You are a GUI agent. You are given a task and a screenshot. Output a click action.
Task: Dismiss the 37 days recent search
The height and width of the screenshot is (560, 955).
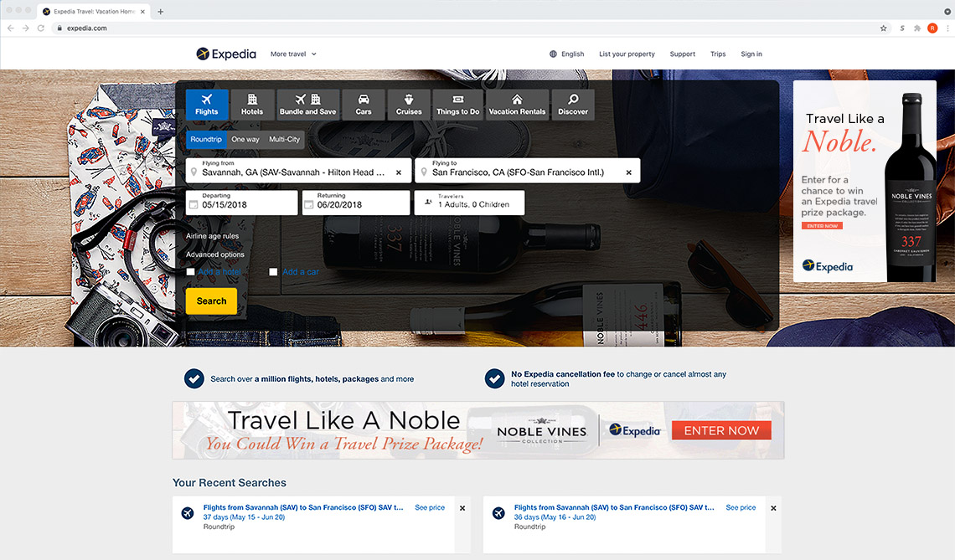click(x=462, y=508)
